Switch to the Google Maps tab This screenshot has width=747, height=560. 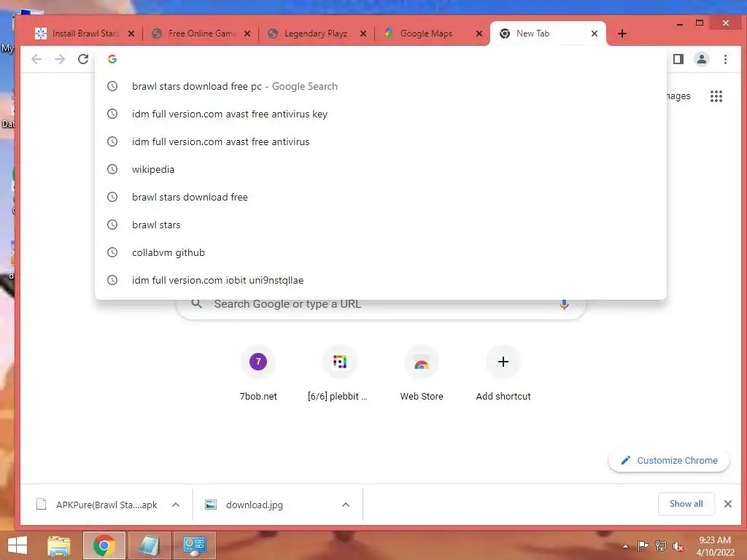coord(426,34)
